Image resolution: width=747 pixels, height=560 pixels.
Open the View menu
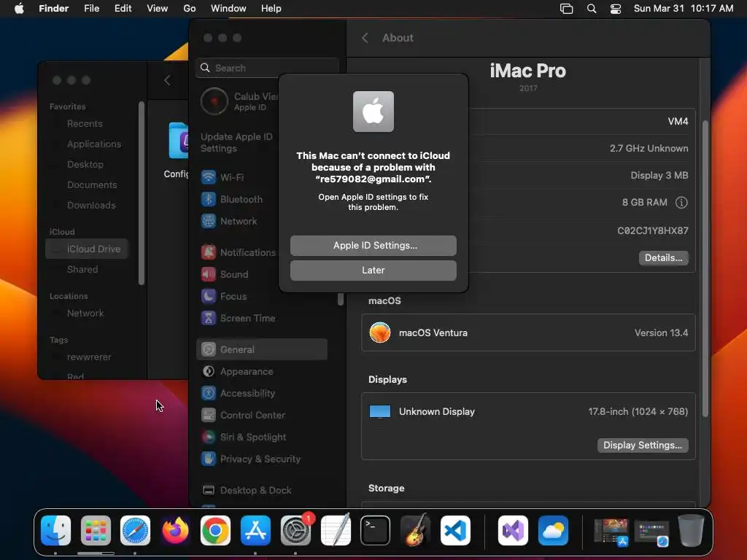tap(158, 9)
